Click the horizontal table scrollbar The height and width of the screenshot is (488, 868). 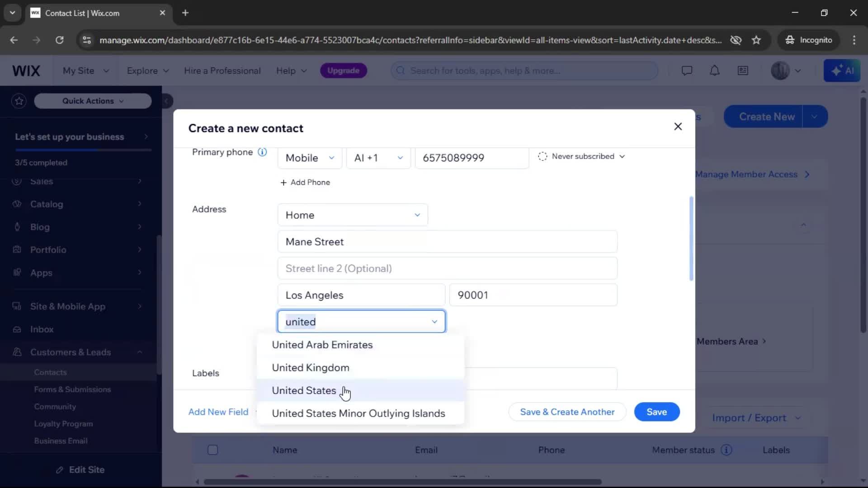[402, 482]
